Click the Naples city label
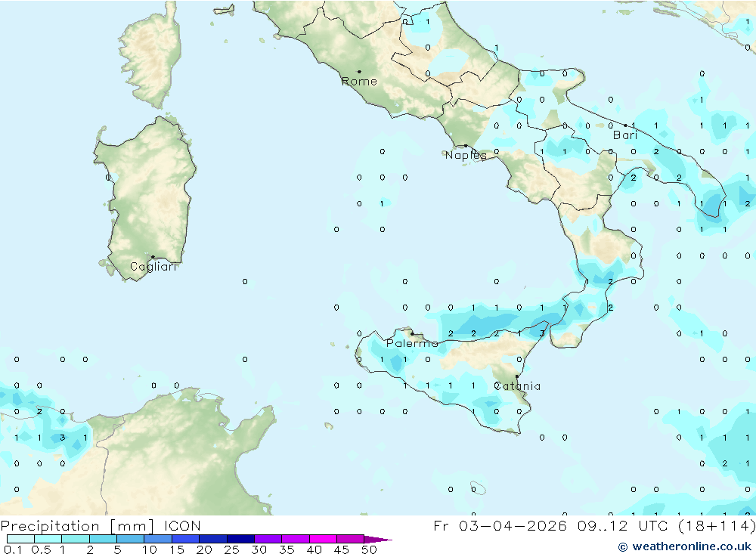Viewport: 756px width, 554px height. coord(466,155)
